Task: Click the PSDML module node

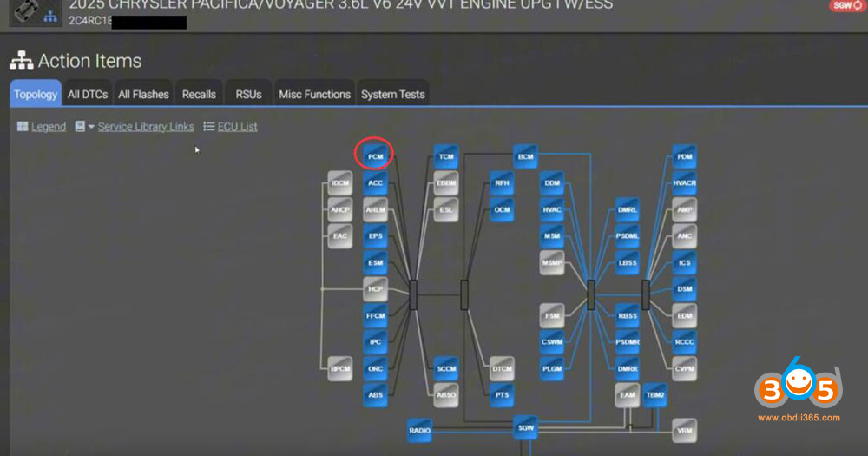Action: point(628,236)
